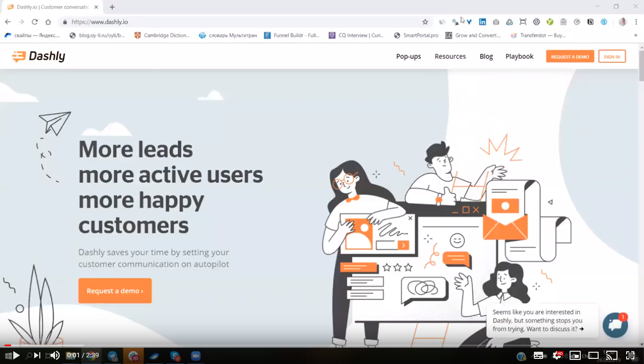Image resolution: width=644 pixels, height=364 pixels.
Task: Reload the Dashly page
Action: tap(35, 22)
